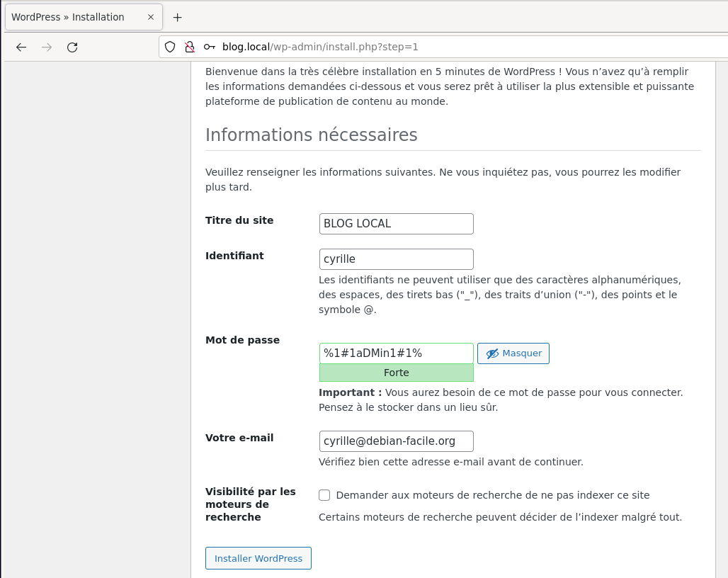Hide password with the Masquer button
Screen dimensions: 728x578
pyautogui.click(x=513, y=353)
